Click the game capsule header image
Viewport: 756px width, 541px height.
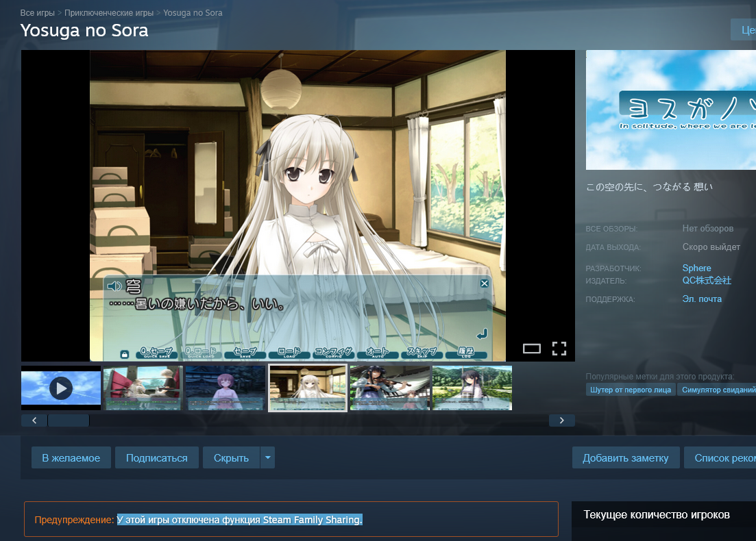(x=670, y=110)
